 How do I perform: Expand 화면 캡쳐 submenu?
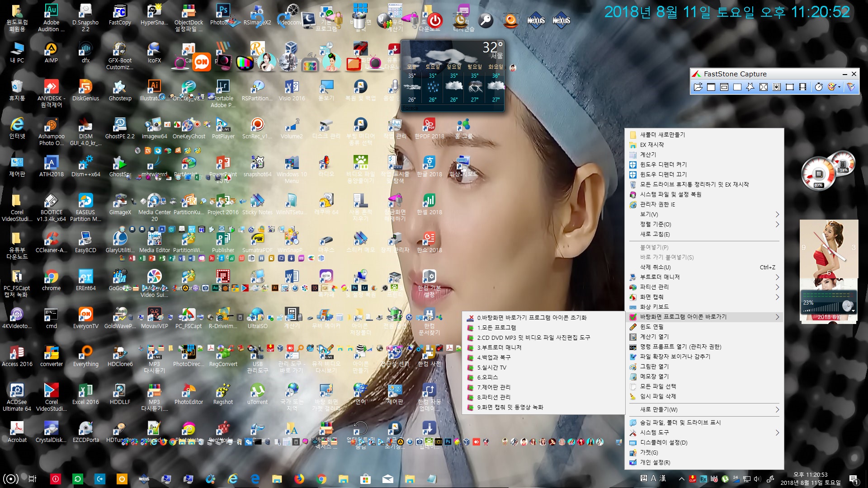click(704, 297)
